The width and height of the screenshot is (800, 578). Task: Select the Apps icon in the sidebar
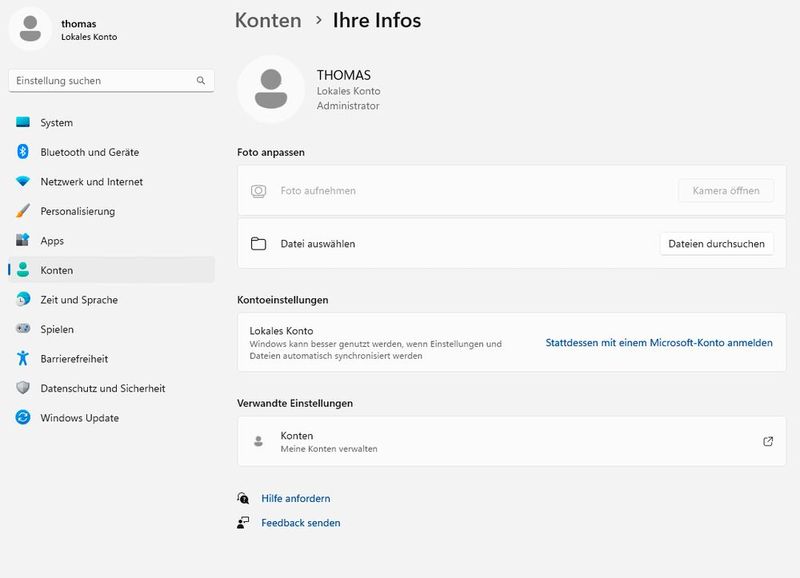click(x=21, y=241)
